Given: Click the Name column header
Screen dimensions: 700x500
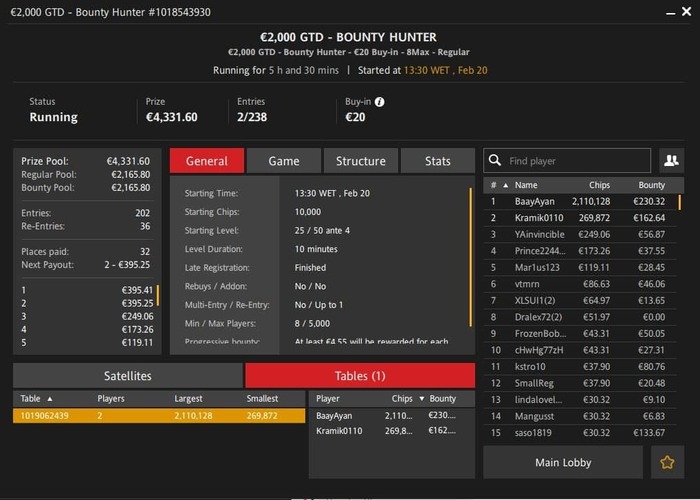Looking at the screenshot, I should click(x=526, y=185).
